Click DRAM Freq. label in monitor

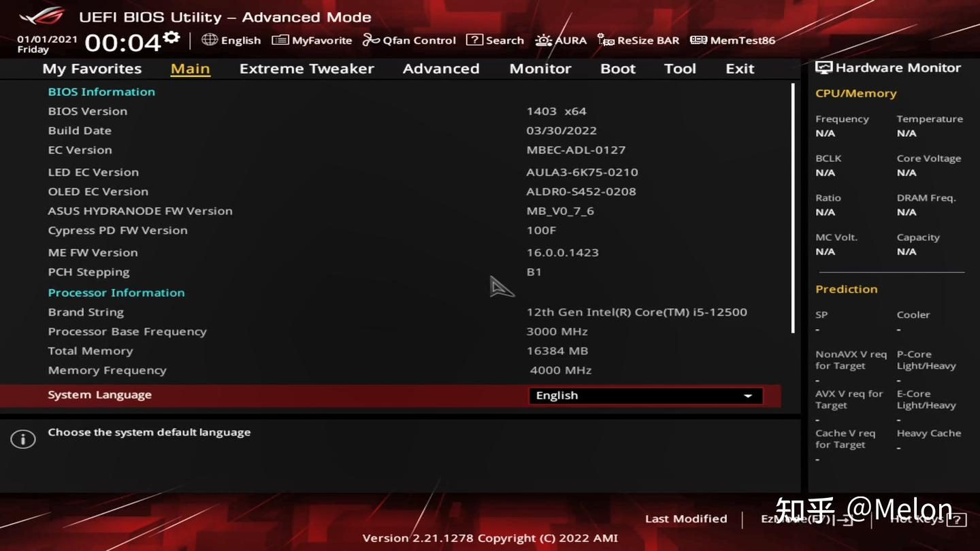coord(926,198)
